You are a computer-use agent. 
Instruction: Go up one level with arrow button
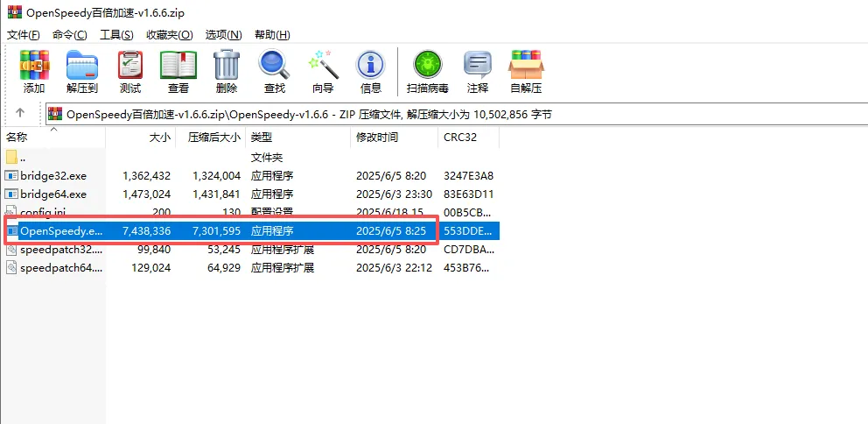coord(20,113)
